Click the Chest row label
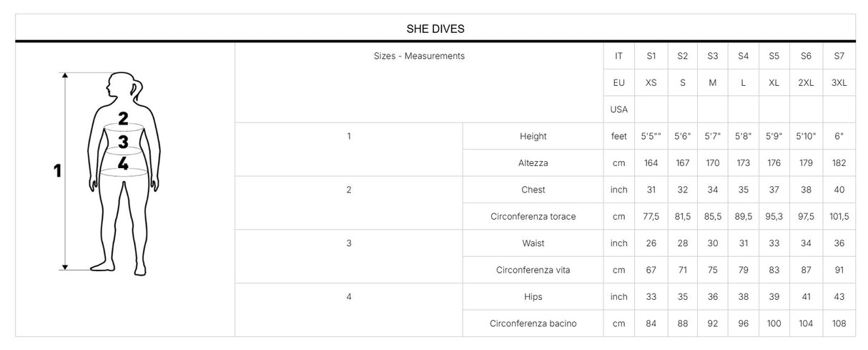Screen dimensions: 868x350 pyautogui.click(x=533, y=190)
